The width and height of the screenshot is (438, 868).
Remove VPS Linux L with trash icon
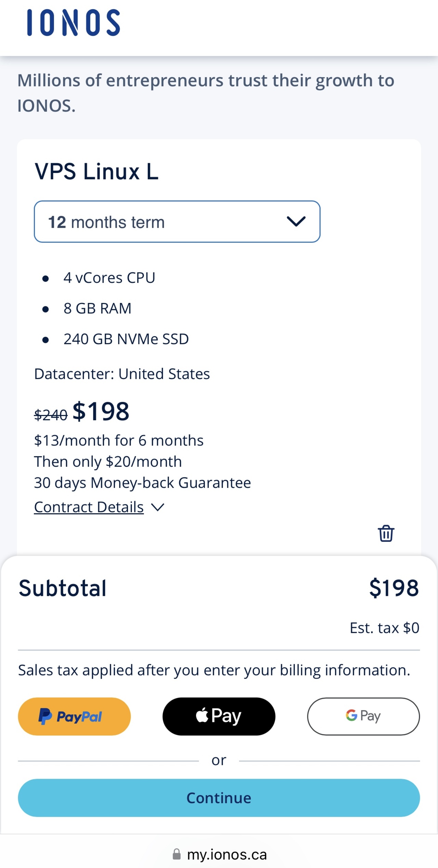[386, 533]
